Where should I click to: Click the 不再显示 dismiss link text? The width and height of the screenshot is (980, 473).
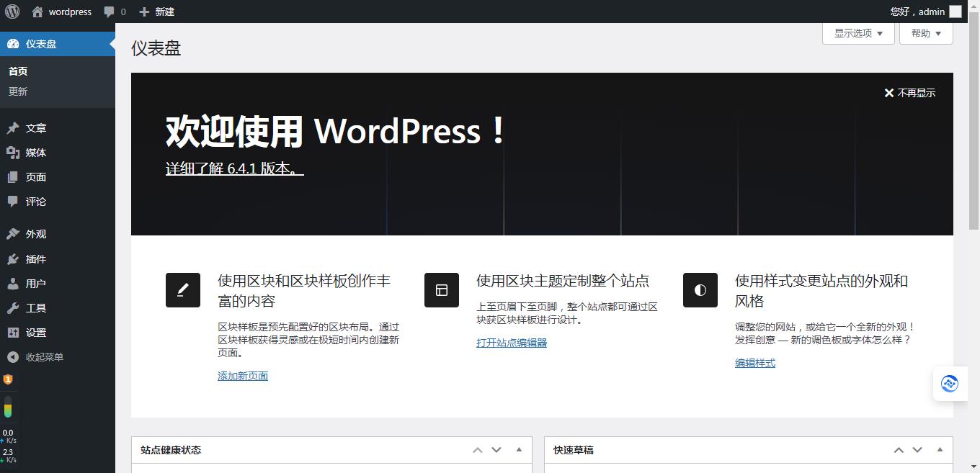(x=917, y=93)
